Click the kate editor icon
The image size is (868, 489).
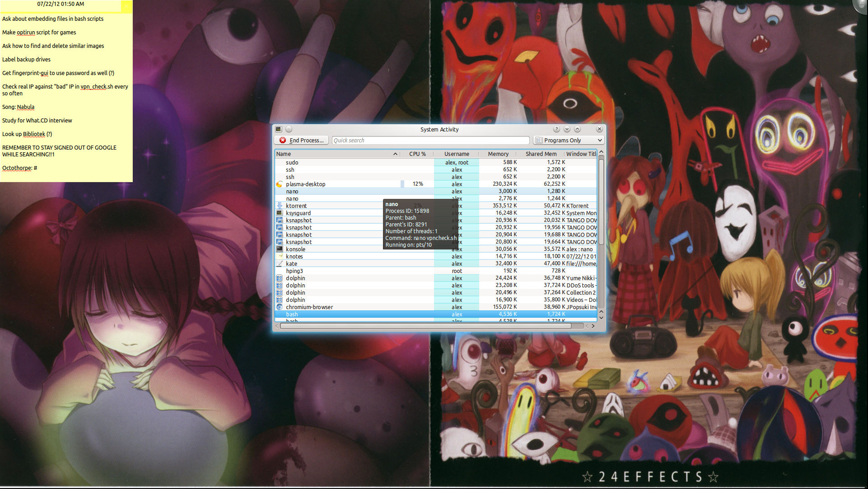(x=279, y=264)
